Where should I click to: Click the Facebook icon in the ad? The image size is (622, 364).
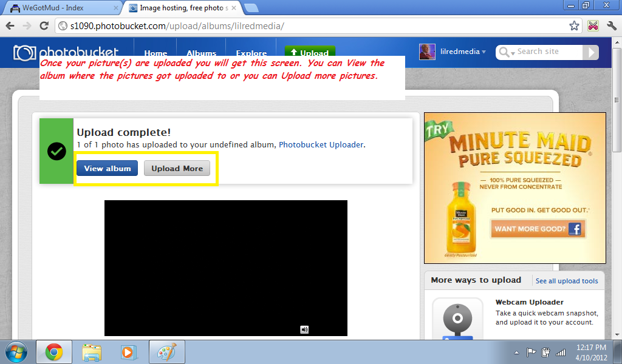coord(575,229)
